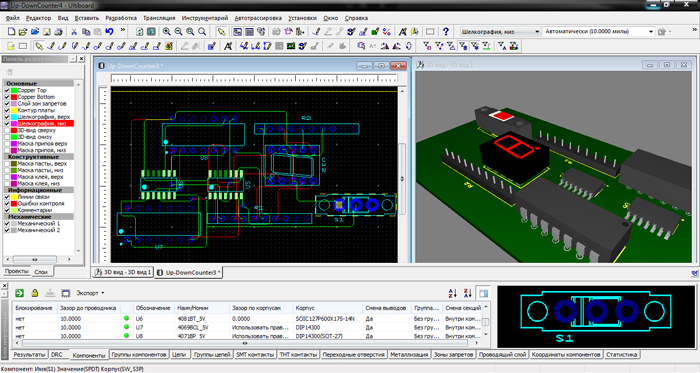This screenshot has width=700, height=373.
Task: Click the horizontal scrollbar in components table
Action: pos(245,343)
